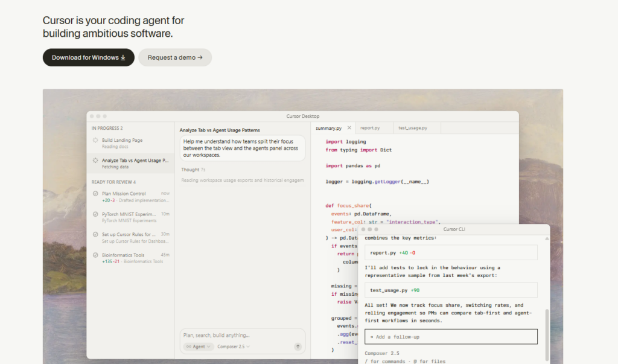Click the check icon beside PyTorch MNIST
This screenshot has width=618, height=364.
pyautogui.click(x=95, y=214)
